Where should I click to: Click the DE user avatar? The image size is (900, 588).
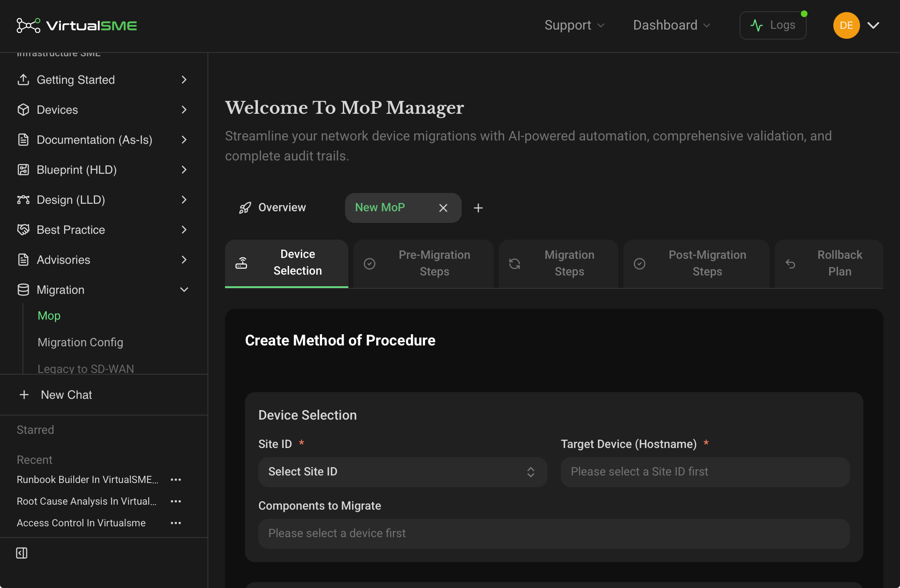(846, 25)
